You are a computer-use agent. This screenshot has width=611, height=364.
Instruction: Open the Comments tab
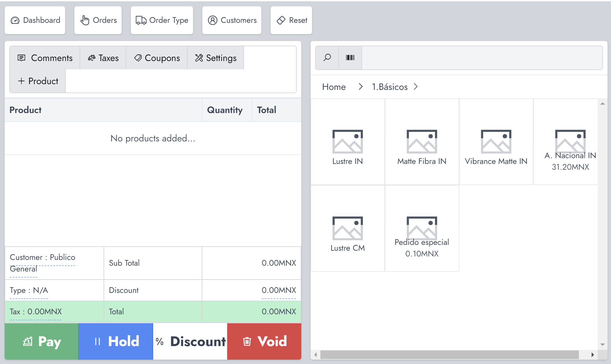pyautogui.click(x=45, y=58)
